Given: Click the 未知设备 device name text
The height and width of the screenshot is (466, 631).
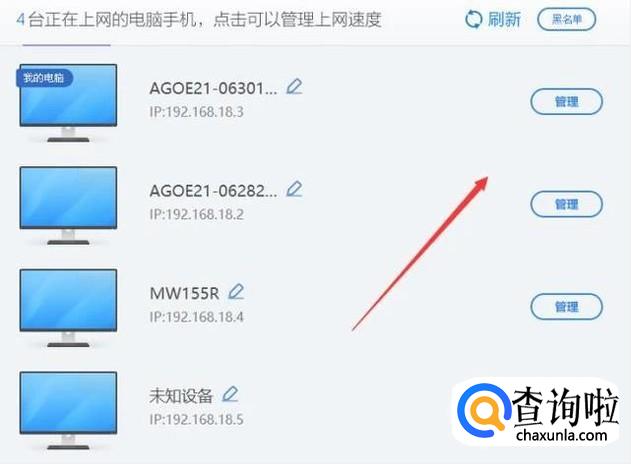Looking at the screenshot, I should 181,396.
